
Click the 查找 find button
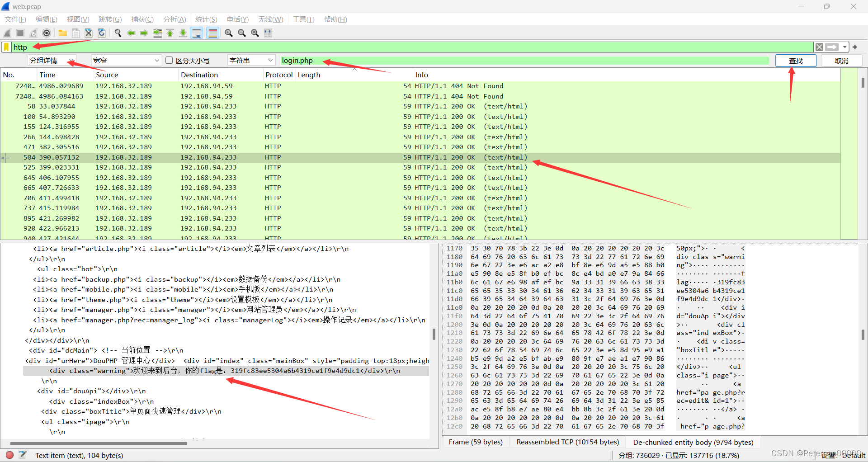pos(796,61)
